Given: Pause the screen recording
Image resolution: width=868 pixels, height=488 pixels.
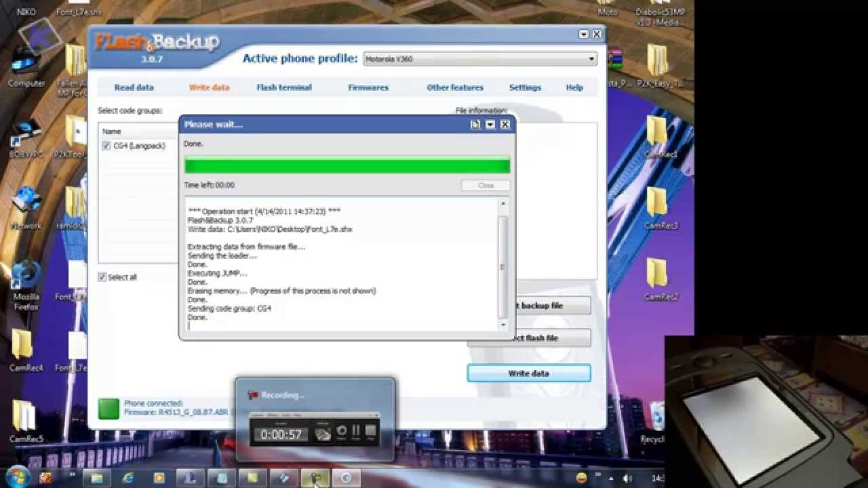Looking at the screenshot, I should click(356, 432).
